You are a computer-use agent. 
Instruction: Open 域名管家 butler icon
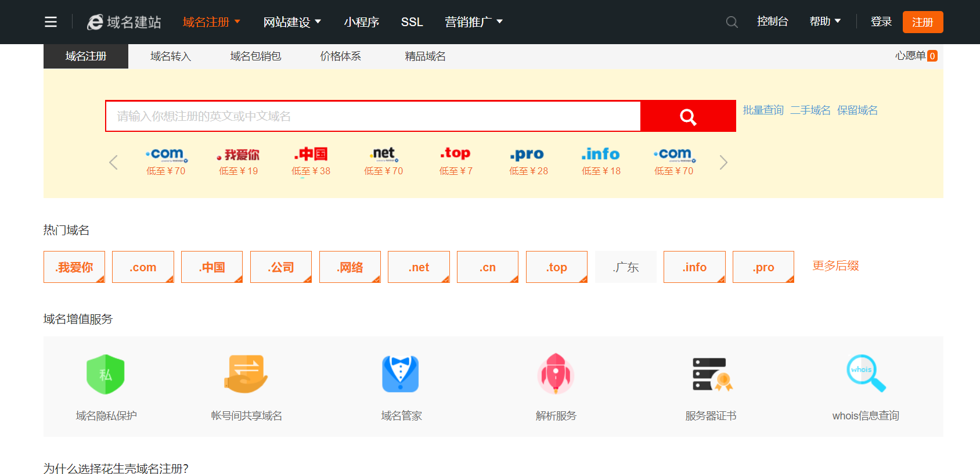[401, 374]
